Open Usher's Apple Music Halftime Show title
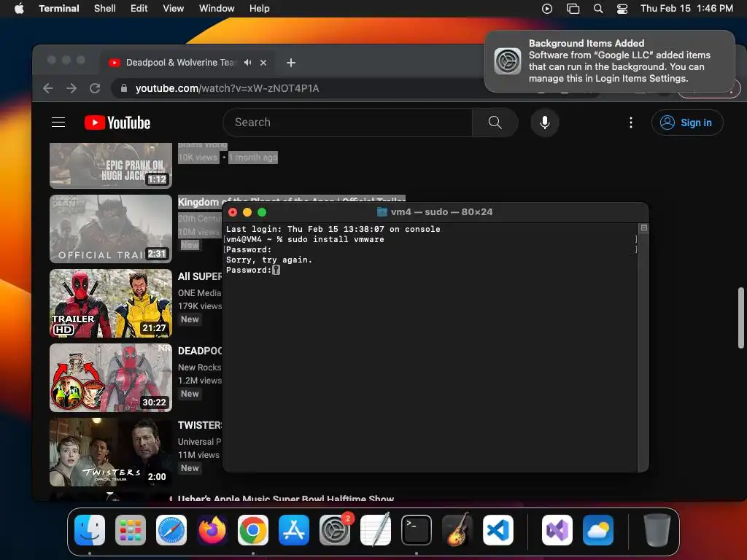Viewport: 747px width, 560px height. coord(286,498)
